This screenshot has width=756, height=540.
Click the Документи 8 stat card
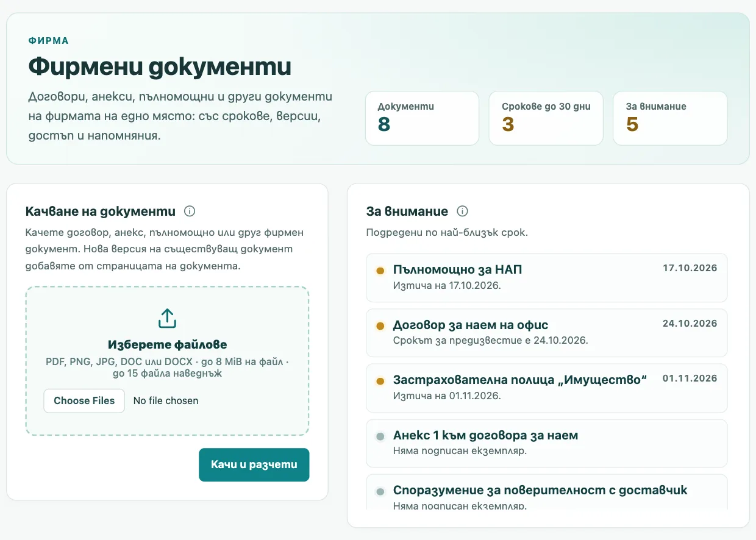(422, 118)
